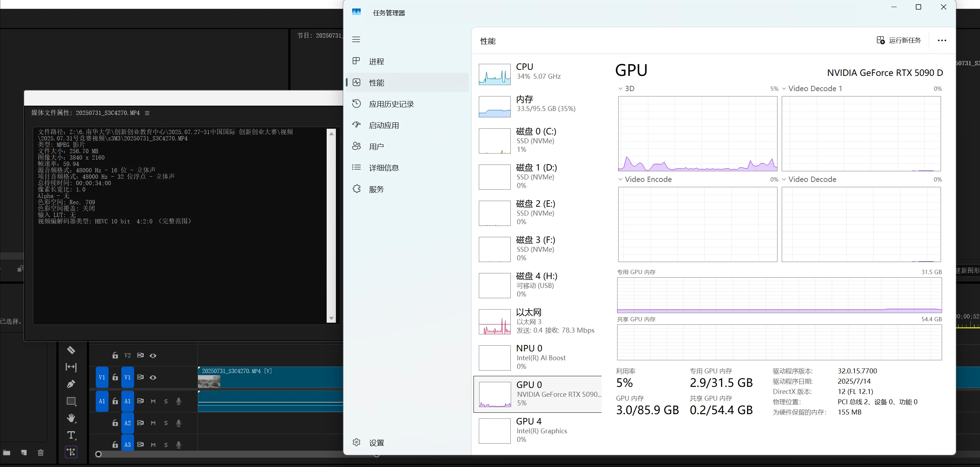Image resolution: width=980 pixels, height=467 pixels.
Task: Select the Hand tool
Action: coord(71,418)
